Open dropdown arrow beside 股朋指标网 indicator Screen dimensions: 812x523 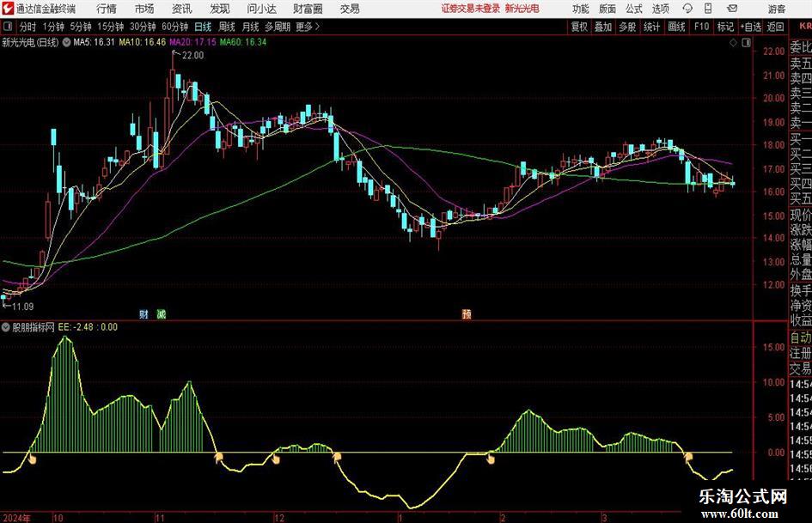pyautogui.click(x=6, y=327)
